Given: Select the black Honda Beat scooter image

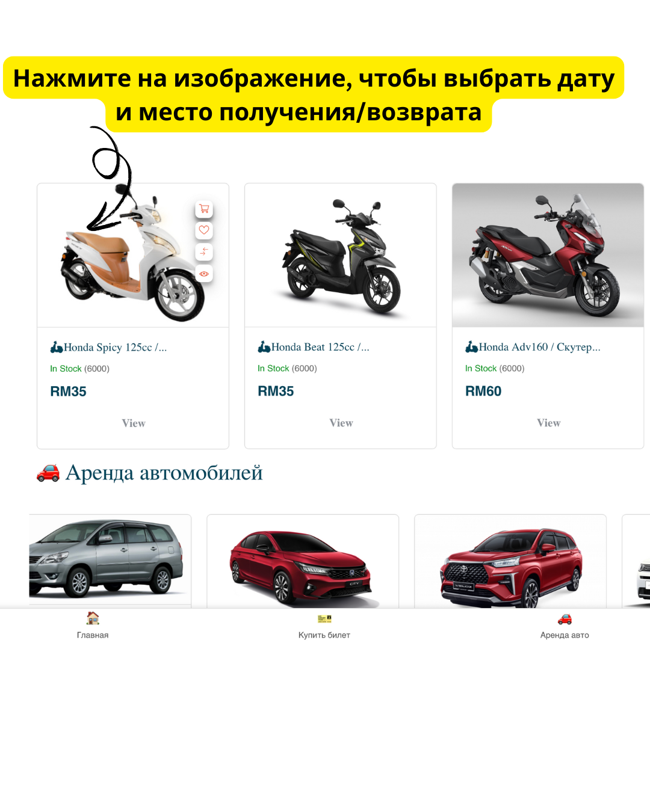Looking at the screenshot, I should pyautogui.click(x=341, y=256).
